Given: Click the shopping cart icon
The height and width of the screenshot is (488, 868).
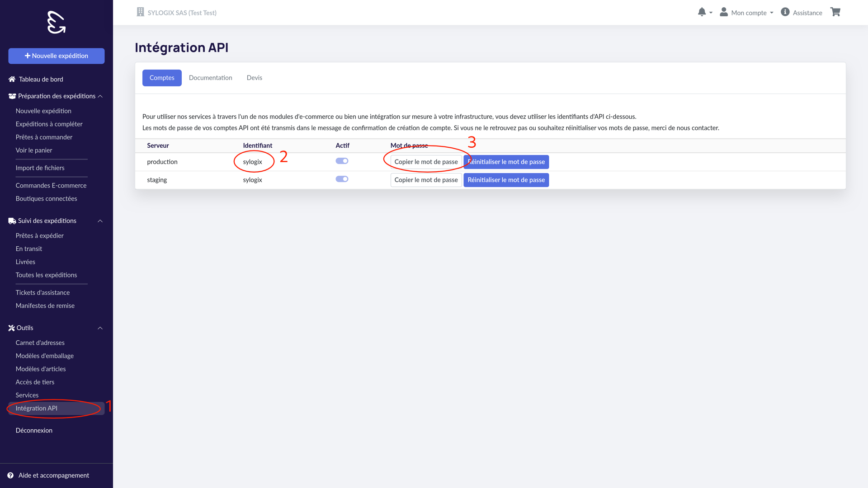Looking at the screenshot, I should [x=835, y=12].
